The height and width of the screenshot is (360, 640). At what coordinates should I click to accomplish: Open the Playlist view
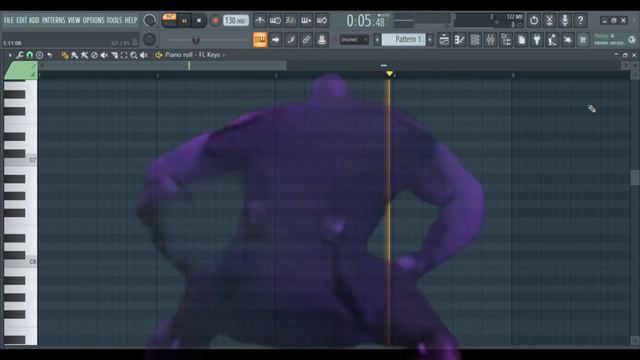coord(444,40)
